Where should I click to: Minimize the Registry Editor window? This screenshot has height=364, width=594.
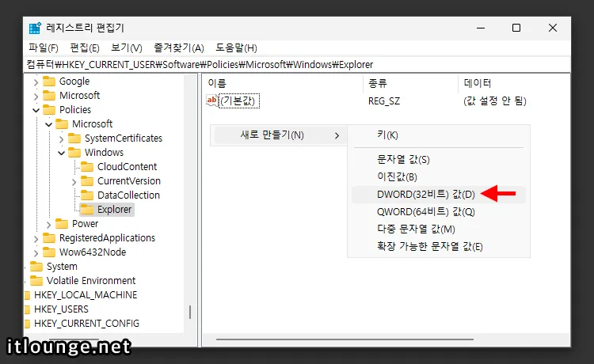coord(481,28)
